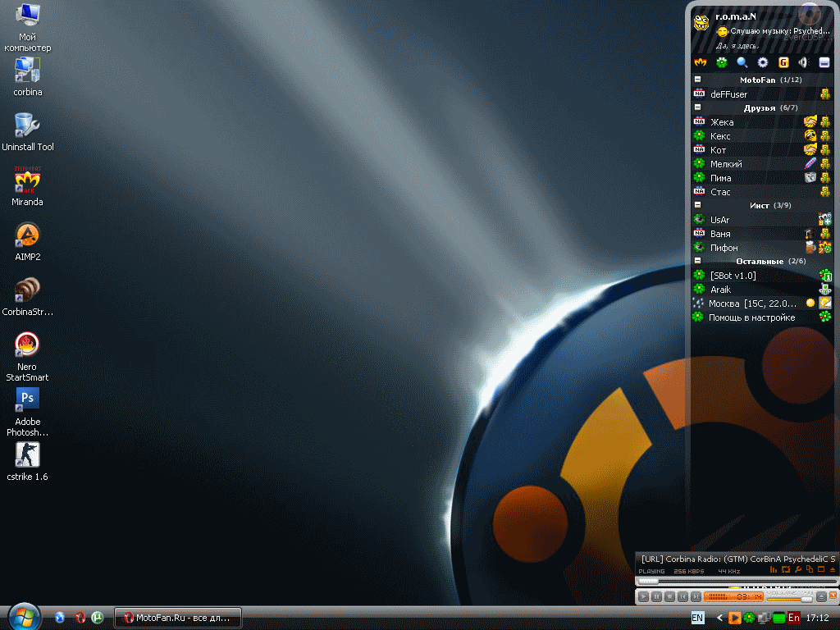Collapse the Друзья contact group
Viewport: 840px width, 630px height.
[697, 107]
